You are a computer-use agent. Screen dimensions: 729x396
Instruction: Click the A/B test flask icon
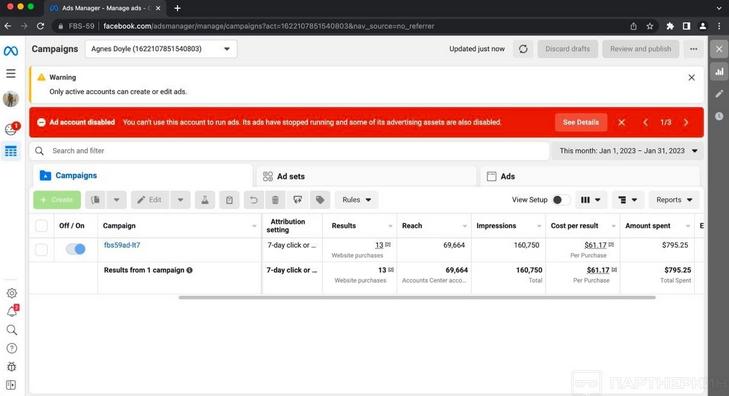(205, 200)
